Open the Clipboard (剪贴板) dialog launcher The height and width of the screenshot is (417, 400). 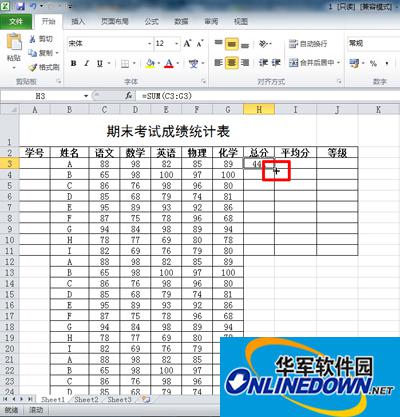[59, 81]
